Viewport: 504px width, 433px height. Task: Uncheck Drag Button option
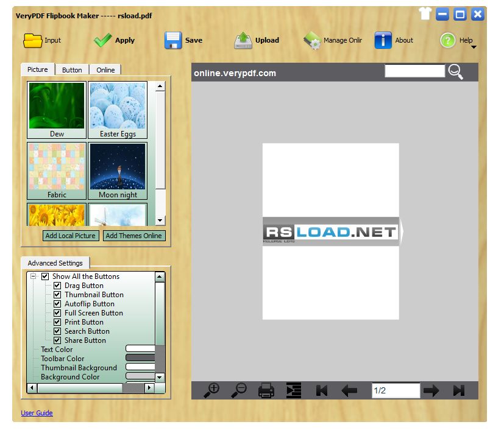[x=57, y=285]
